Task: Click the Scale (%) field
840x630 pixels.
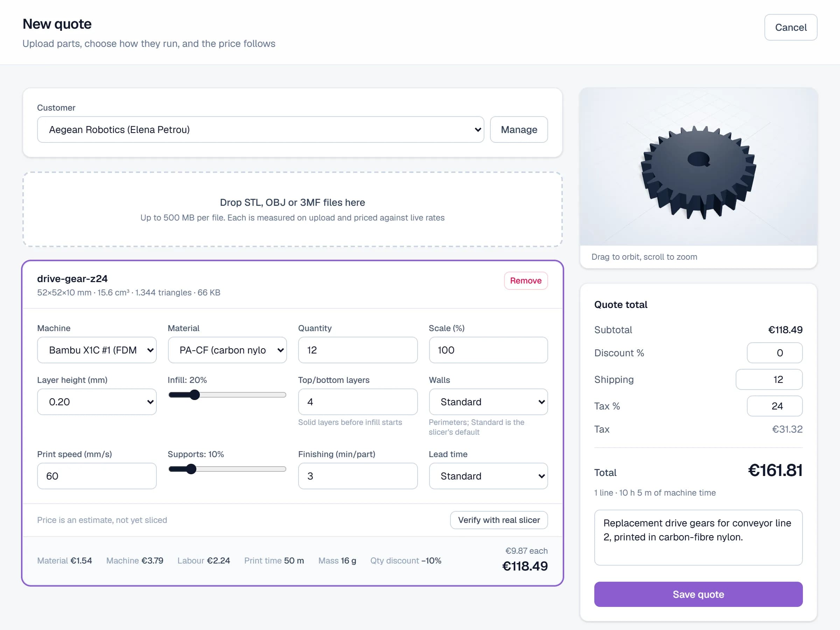Action: pos(488,350)
